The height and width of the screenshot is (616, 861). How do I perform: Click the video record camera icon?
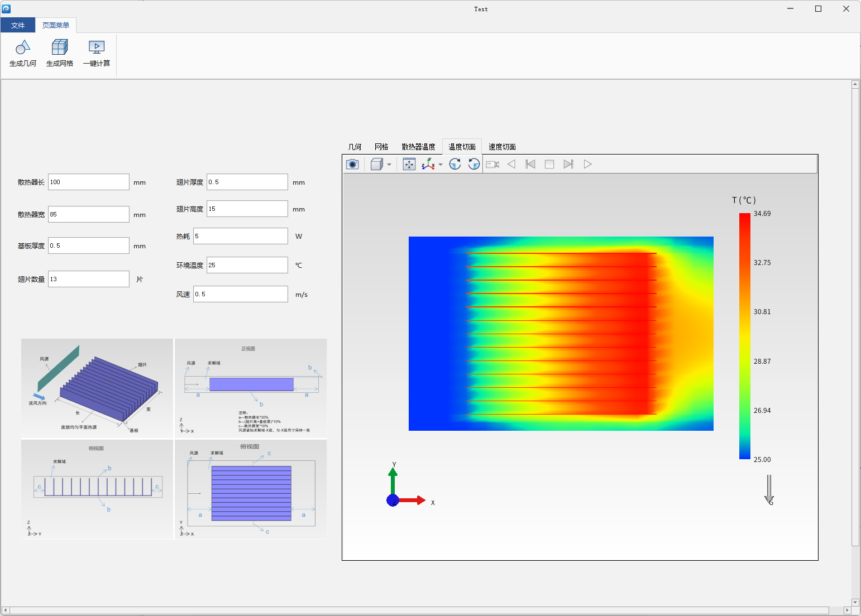[492, 164]
